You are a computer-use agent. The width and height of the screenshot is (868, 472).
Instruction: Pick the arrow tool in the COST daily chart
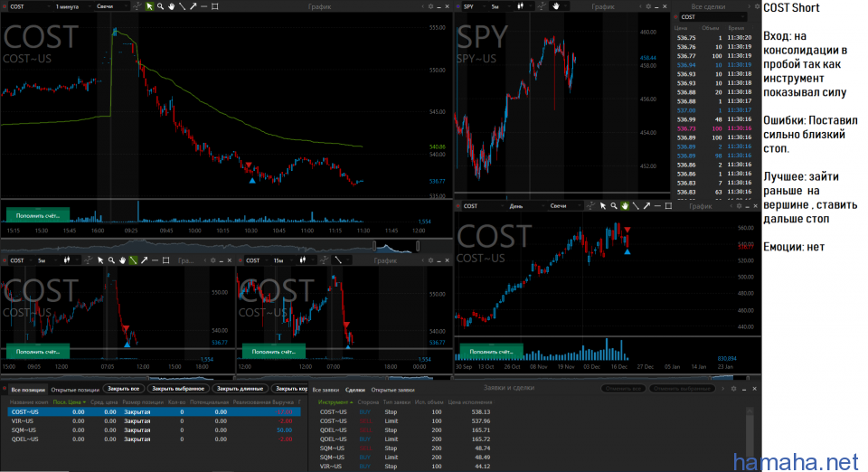pos(646,206)
